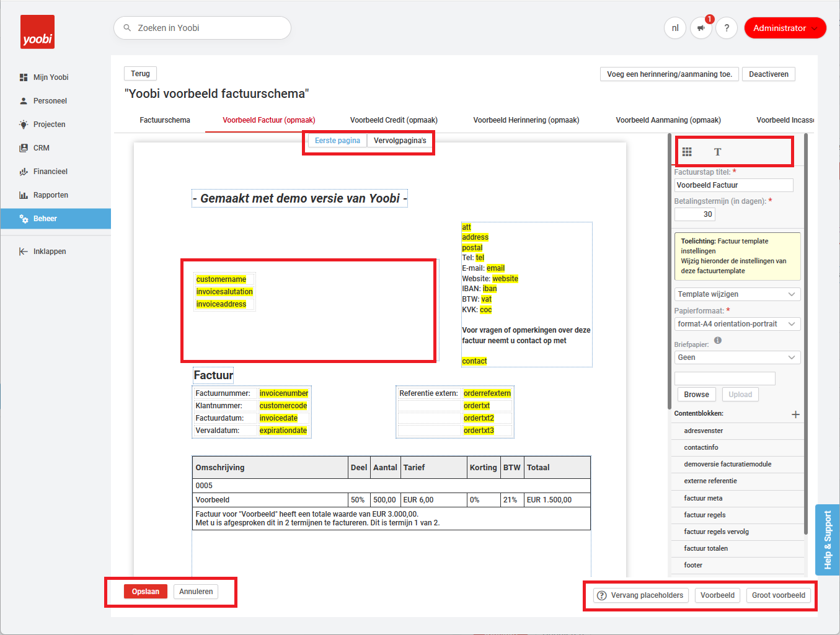The width and height of the screenshot is (840, 635).
Task: Open the Voorbeeld Aanmaning (opmaak) tab
Action: [x=668, y=120]
